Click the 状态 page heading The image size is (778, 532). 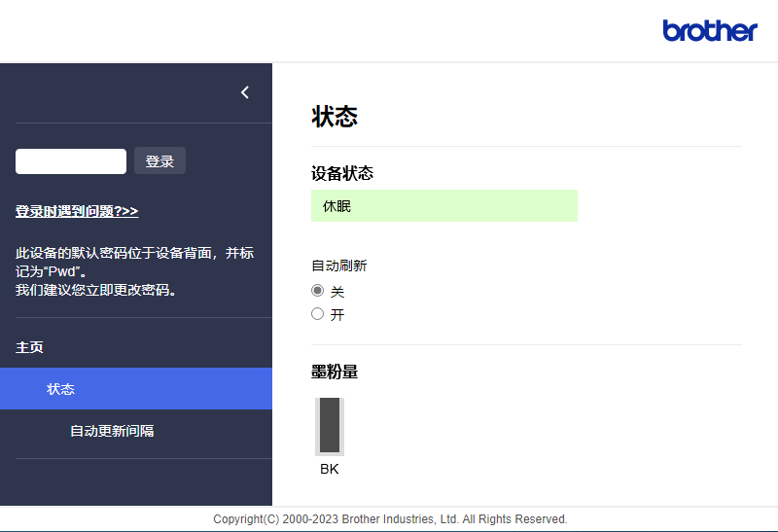[x=335, y=117]
